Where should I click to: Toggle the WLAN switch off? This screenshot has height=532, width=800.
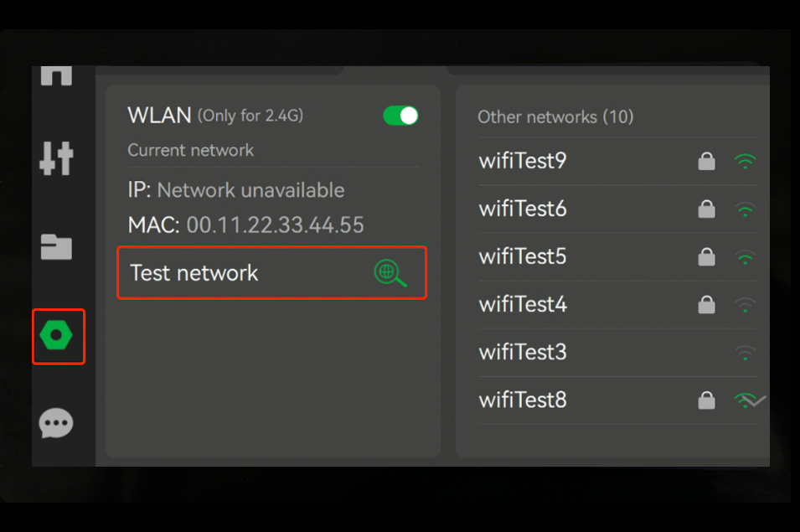coord(400,116)
